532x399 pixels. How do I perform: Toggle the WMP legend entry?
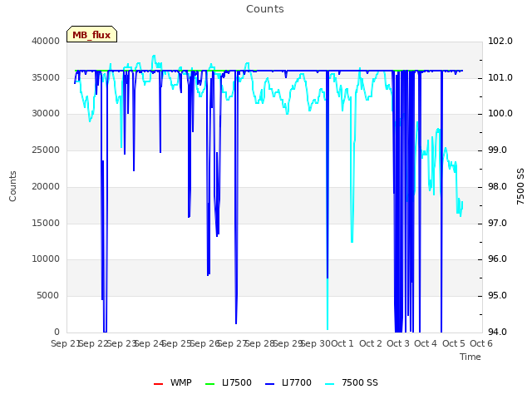pyautogui.click(x=173, y=382)
